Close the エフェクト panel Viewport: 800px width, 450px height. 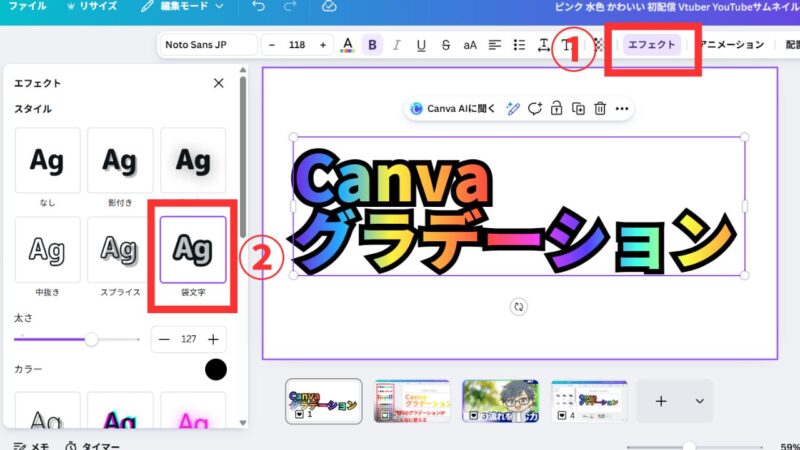click(x=218, y=83)
